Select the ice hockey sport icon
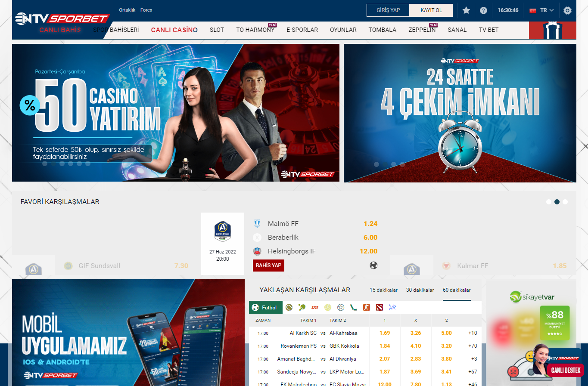The width and height of the screenshot is (588, 386). (x=354, y=307)
